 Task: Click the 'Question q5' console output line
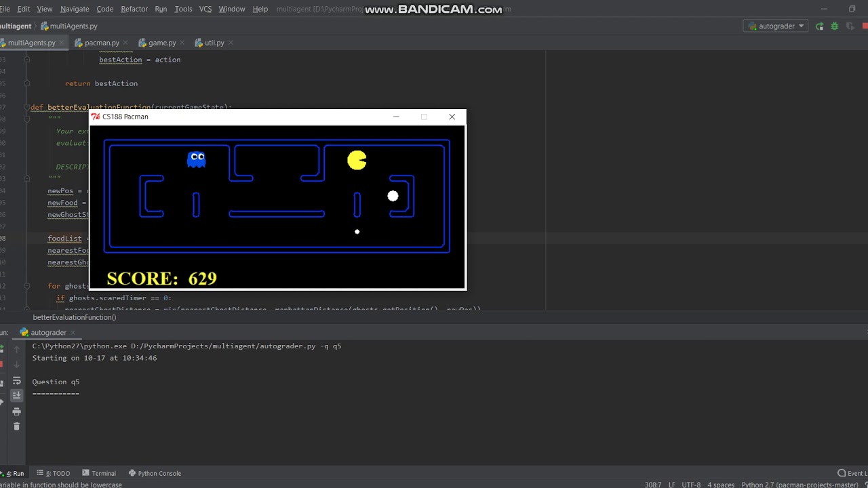tap(56, 382)
